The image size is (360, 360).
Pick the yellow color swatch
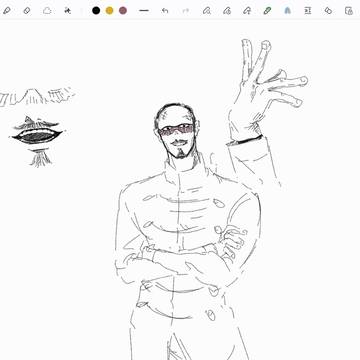pyautogui.click(x=109, y=11)
